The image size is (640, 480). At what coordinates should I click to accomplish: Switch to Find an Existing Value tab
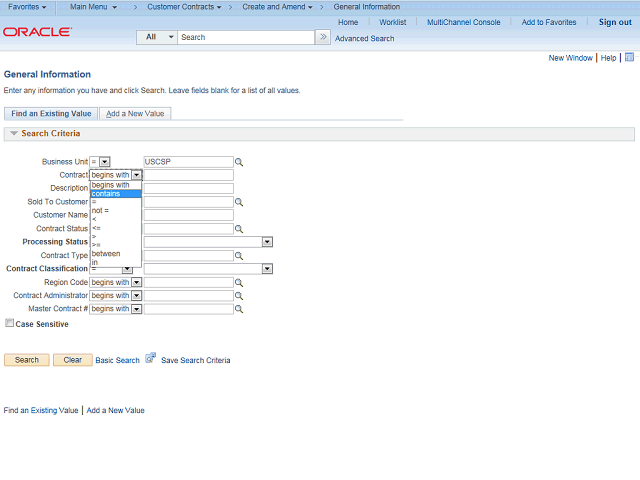(51, 113)
